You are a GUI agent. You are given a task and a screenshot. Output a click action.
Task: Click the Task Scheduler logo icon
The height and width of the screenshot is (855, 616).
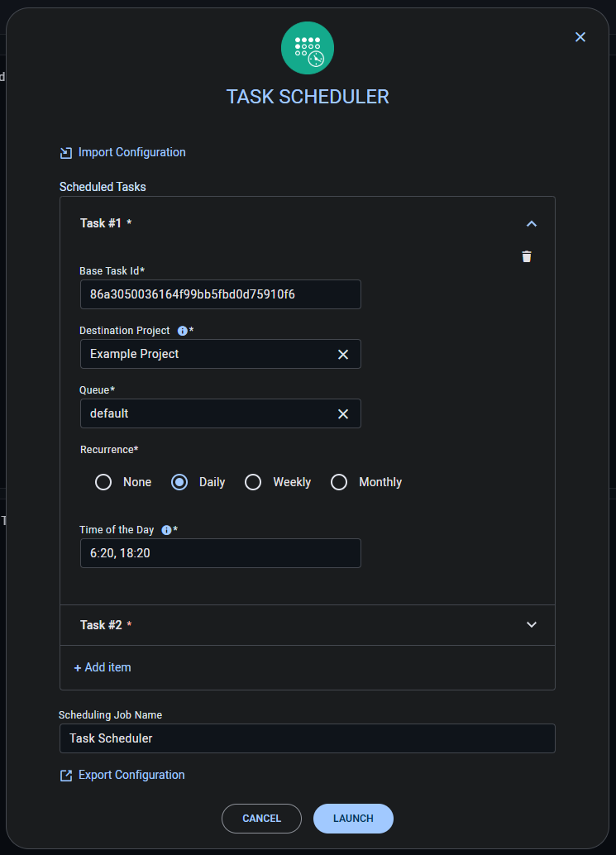(x=307, y=48)
